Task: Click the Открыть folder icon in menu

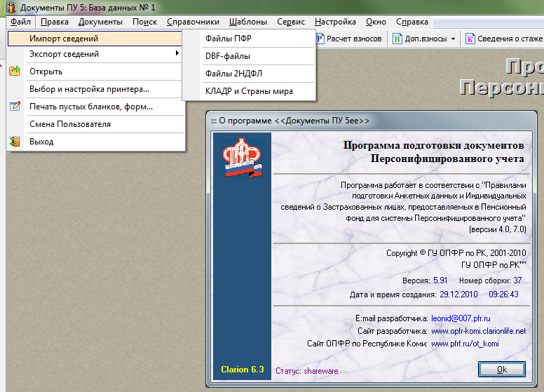Action: [x=15, y=72]
